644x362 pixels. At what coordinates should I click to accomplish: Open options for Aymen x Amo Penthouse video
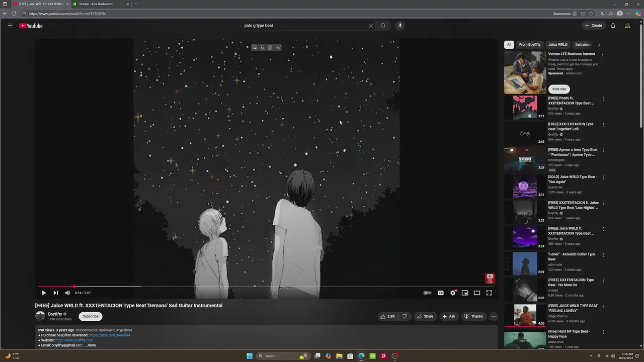coord(603,150)
